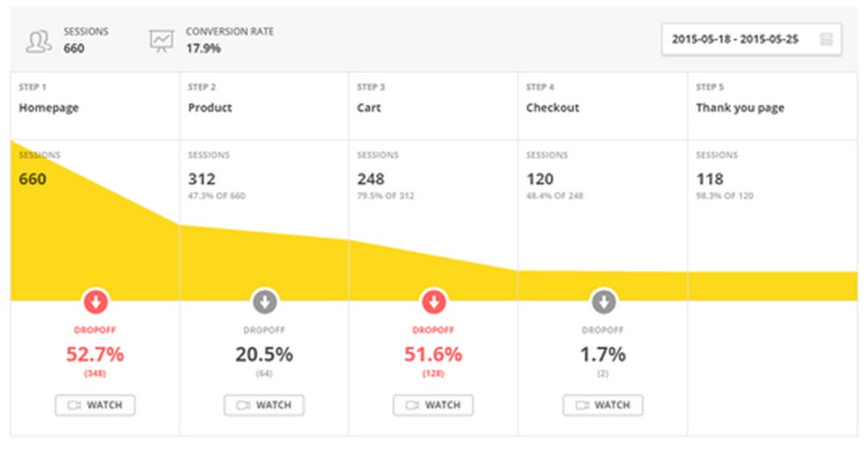Click the gray dropoff arrow under Checkout
Viewport: 868px width, 462px height.
(604, 302)
